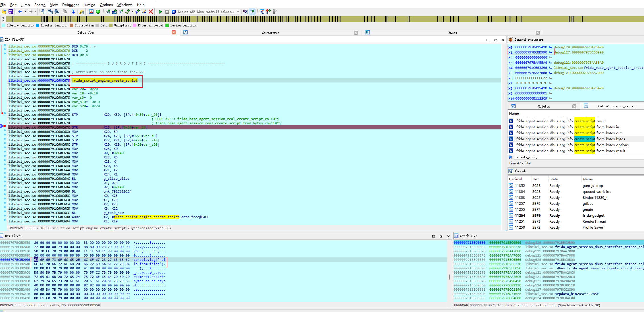Click the green Start process play button
This screenshot has width=644, height=312.
coord(161,12)
